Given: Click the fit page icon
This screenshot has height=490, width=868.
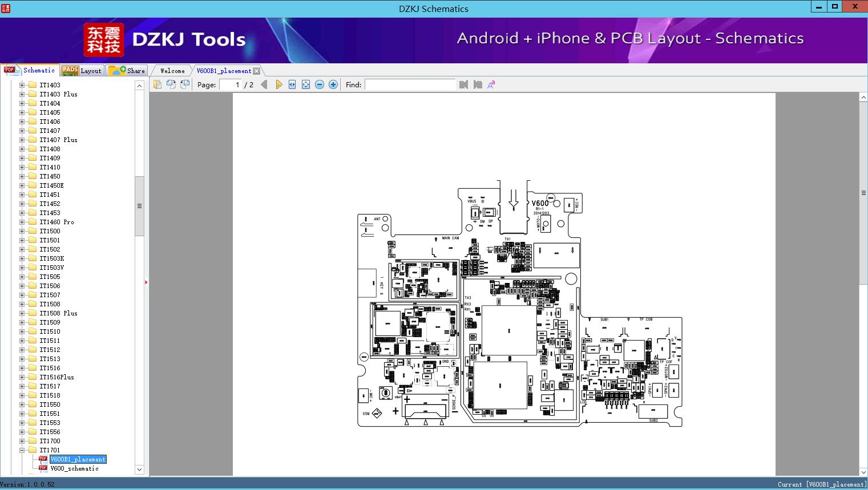Looking at the screenshot, I should 306,84.
